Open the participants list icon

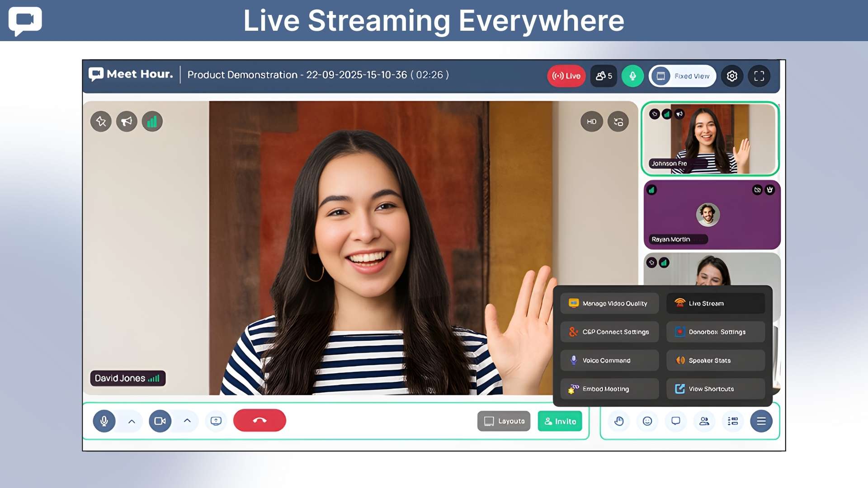(x=704, y=421)
